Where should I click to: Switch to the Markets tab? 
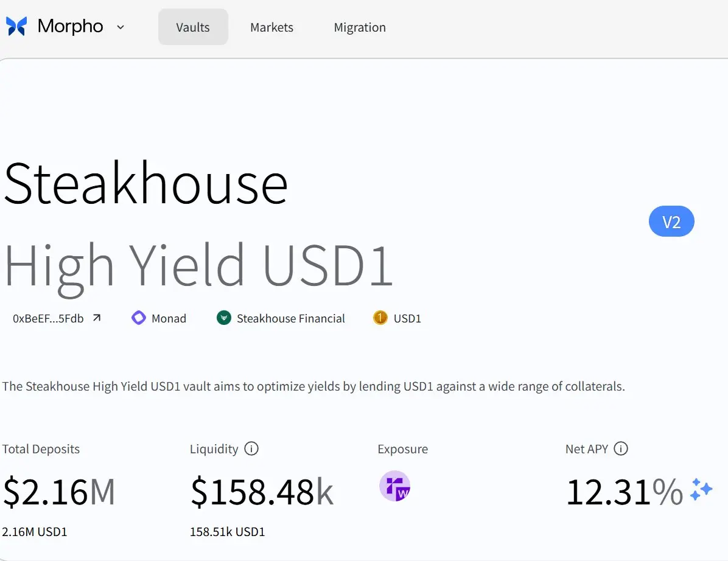[x=271, y=27]
